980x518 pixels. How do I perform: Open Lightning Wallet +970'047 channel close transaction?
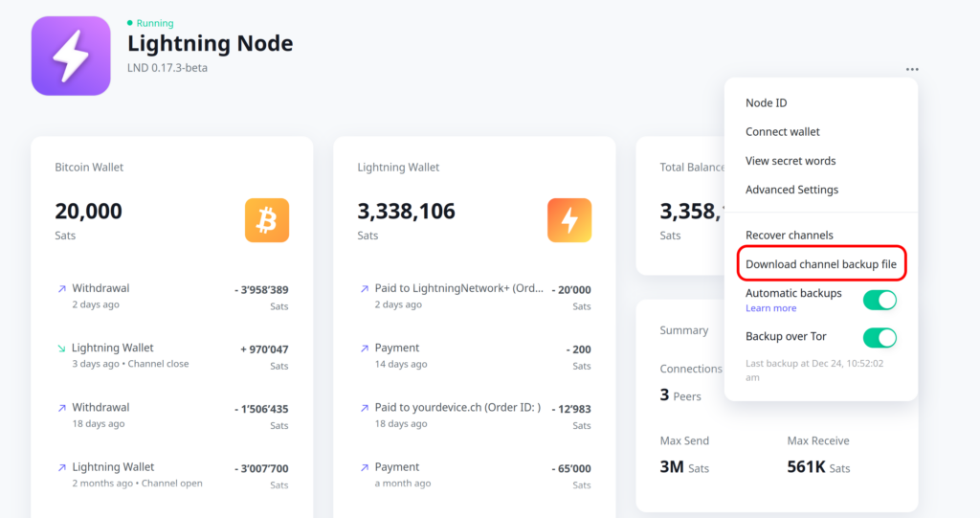(172, 356)
